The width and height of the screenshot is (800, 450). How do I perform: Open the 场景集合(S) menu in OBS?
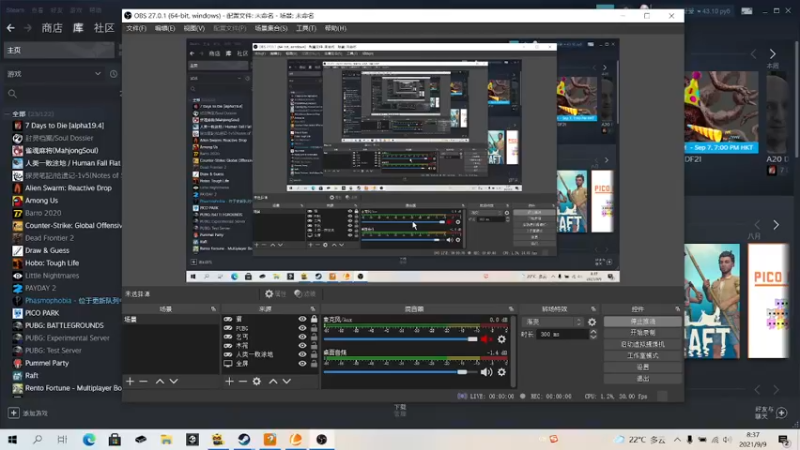pos(271,28)
